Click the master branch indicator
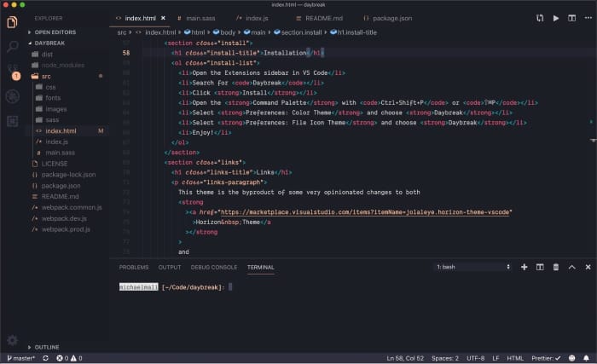 coord(20,358)
